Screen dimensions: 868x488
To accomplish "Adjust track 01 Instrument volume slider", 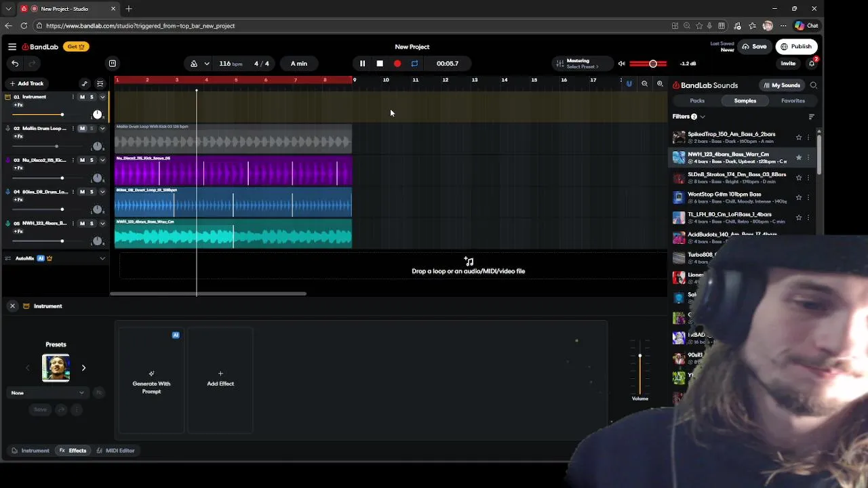I will [x=62, y=115].
